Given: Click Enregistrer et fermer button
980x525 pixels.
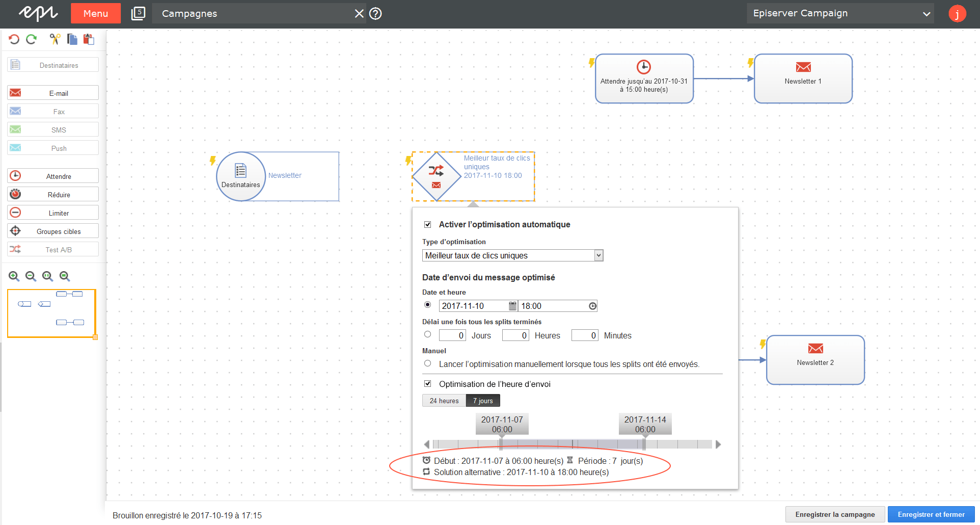Looking at the screenshot, I should 931,514.
